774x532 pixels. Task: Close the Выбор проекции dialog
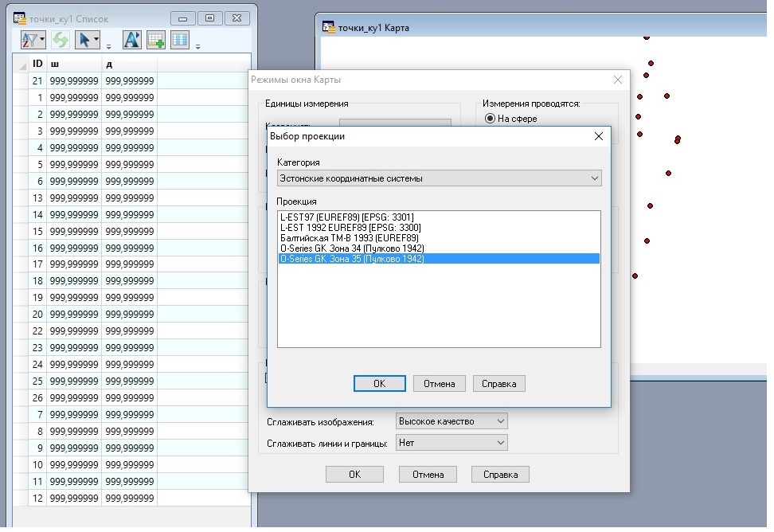tap(599, 136)
